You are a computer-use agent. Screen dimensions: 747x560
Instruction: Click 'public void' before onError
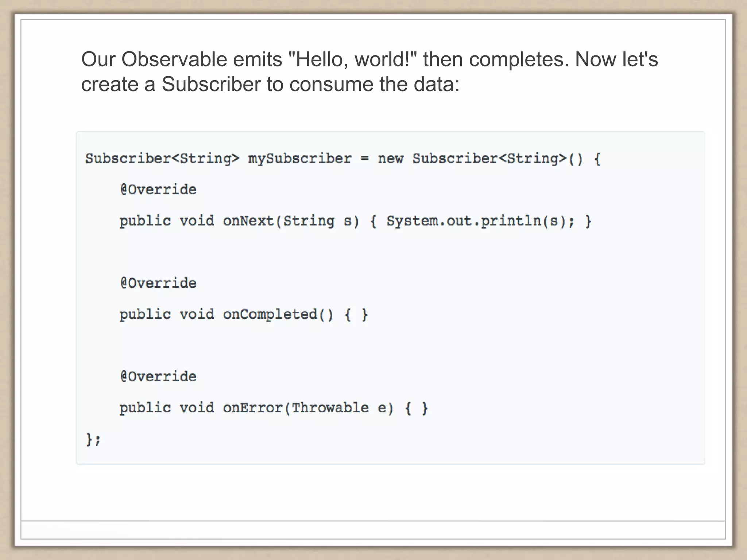tap(166, 408)
